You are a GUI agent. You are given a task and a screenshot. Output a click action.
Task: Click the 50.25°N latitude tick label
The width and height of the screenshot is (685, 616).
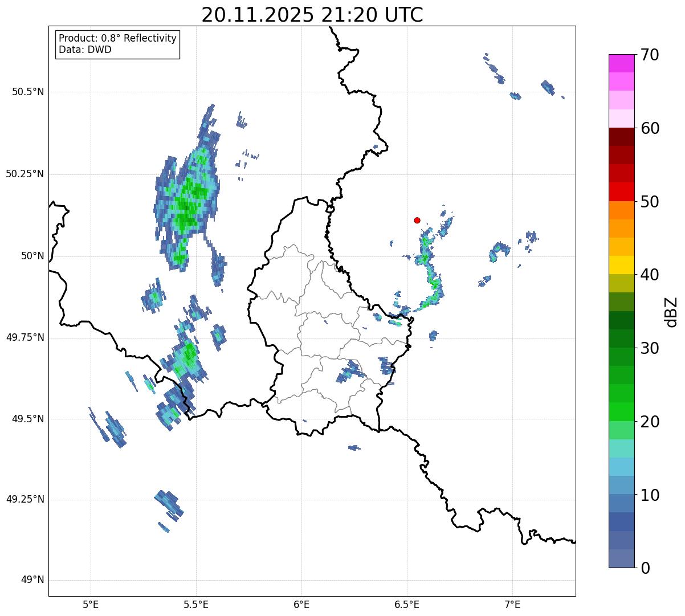(x=25, y=174)
